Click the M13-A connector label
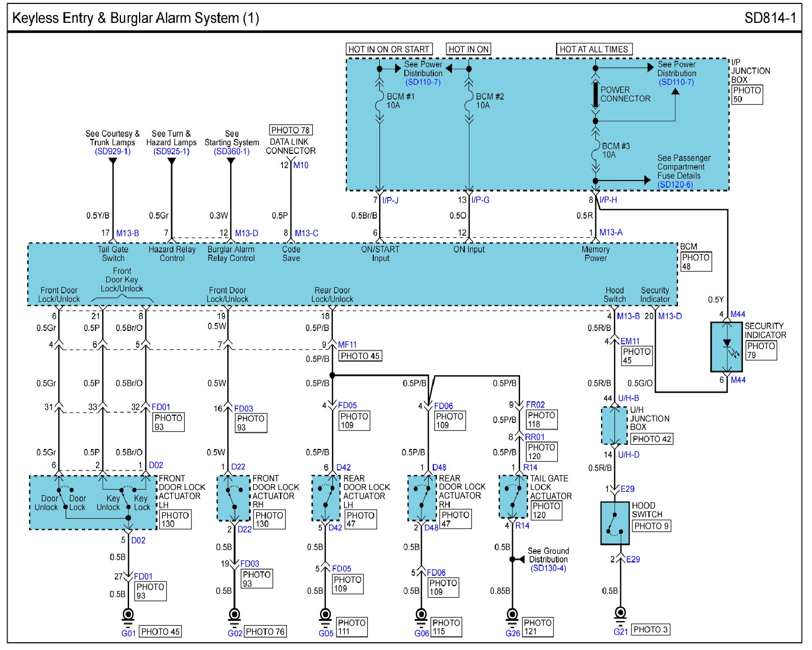The image size is (812, 650). tap(611, 232)
